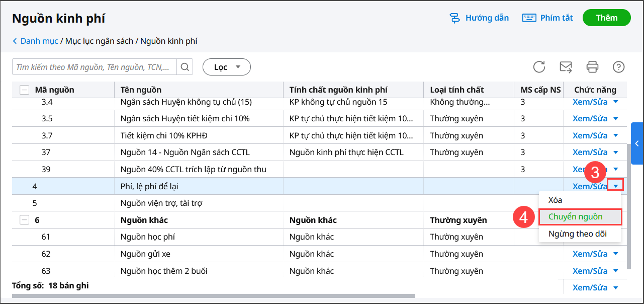Click the search magnifier icon
The image size is (644, 304).
pos(185,67)
